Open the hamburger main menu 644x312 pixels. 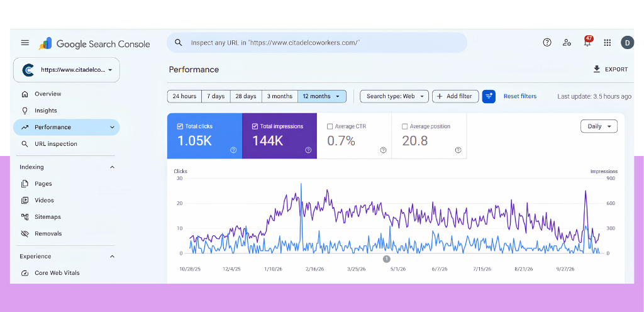(x=25, y=43)
